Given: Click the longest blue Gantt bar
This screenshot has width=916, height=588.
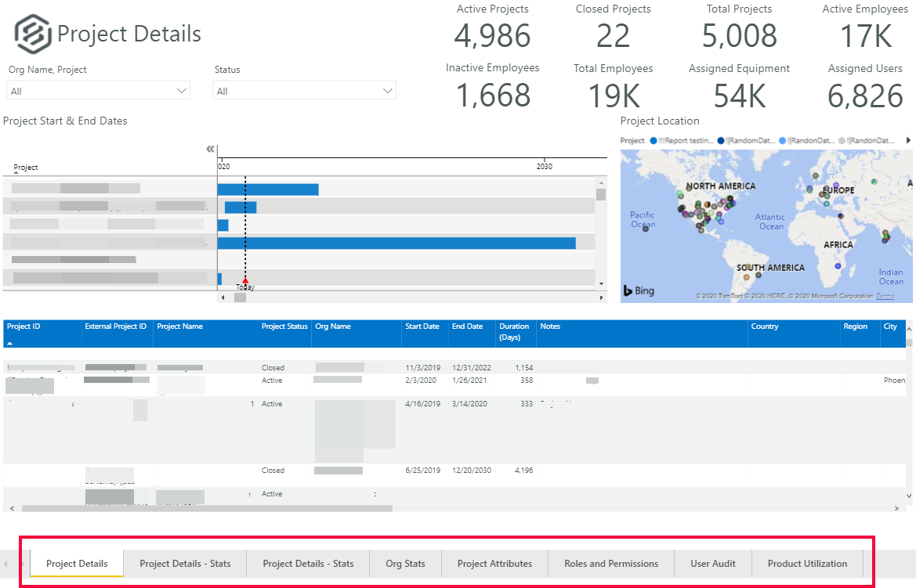Looking at the screenshot, I should 396,243.
